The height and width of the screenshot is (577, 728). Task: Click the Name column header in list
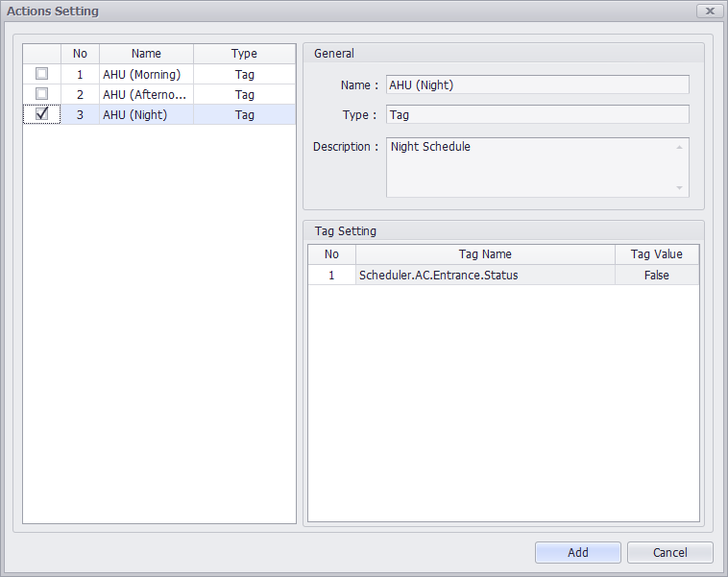(x=146, y=54)
